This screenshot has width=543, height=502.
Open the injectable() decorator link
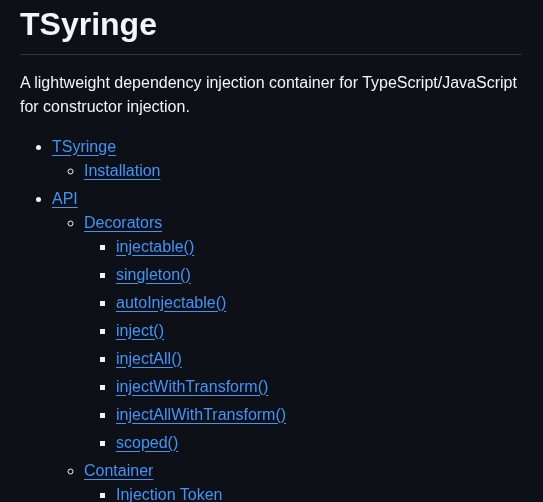pyautogui.click(x=155, y=247)
